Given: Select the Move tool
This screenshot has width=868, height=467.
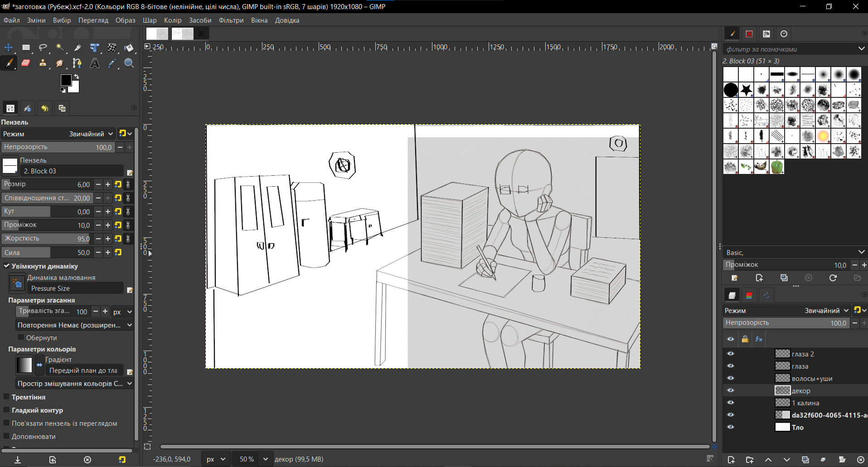Looking at the screenshot, I should coord(9,48).
